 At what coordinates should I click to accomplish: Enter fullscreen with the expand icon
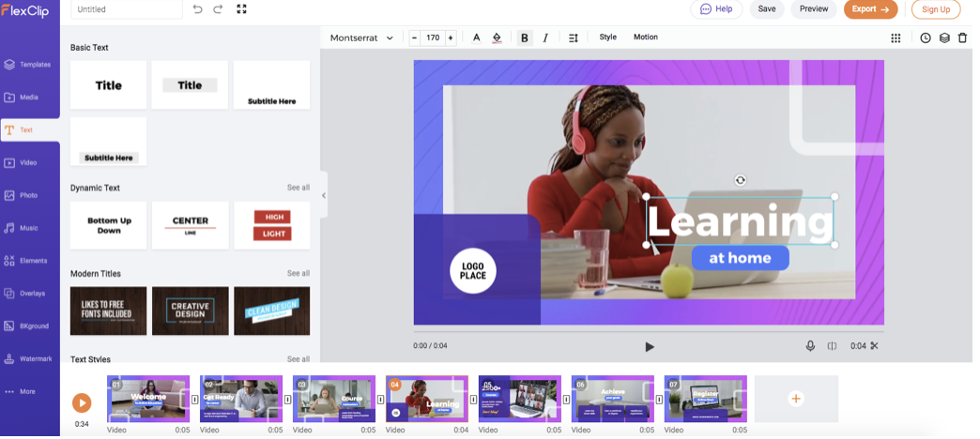tap(242, 9)
